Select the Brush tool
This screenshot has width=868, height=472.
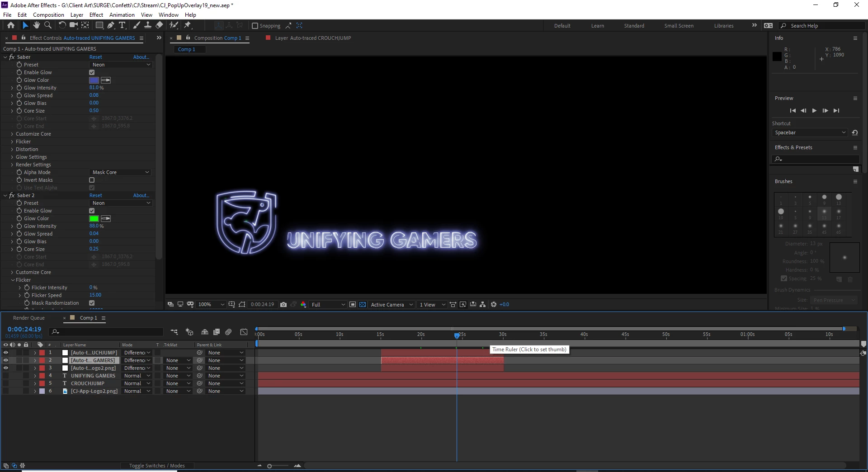[137, 25]
